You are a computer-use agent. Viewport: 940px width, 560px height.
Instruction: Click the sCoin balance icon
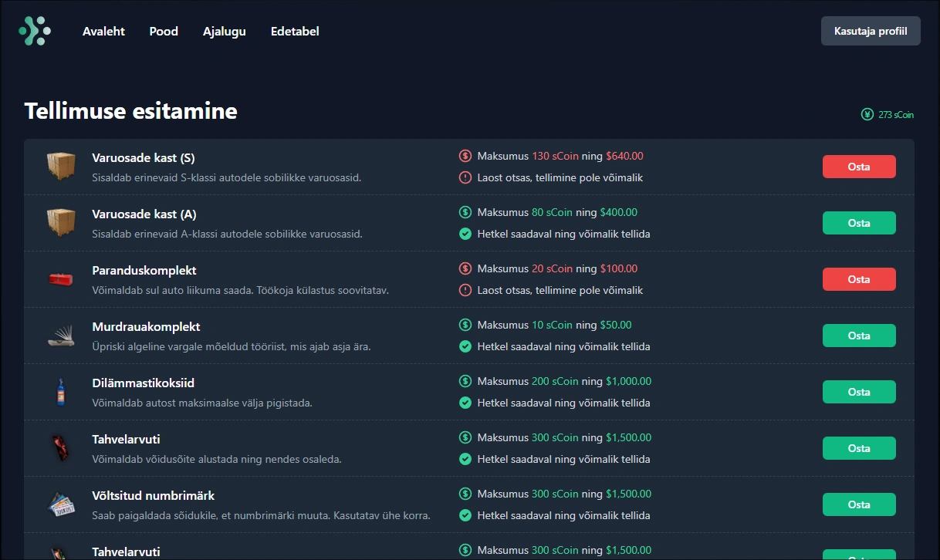click(867, 115)
